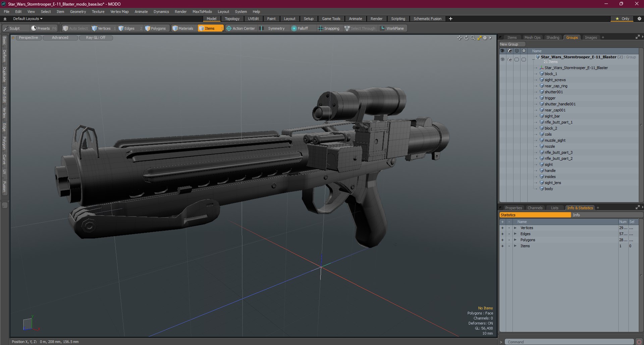Click the first cube column header icon in Groups
The height and width of the screenshot is (345, 644).
pos(517,51)
